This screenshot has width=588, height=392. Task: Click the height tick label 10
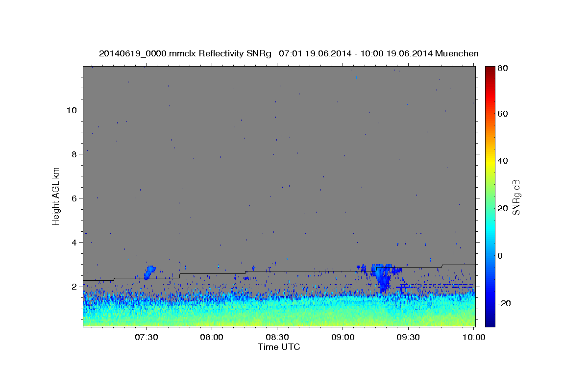pyautogui.click(x=72, y=110)
